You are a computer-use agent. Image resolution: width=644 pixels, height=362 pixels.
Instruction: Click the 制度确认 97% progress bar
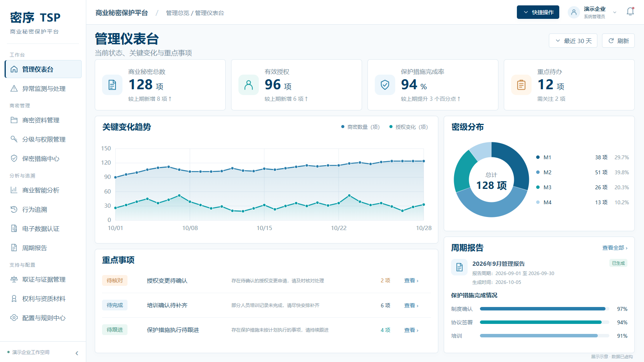(544, 309)
